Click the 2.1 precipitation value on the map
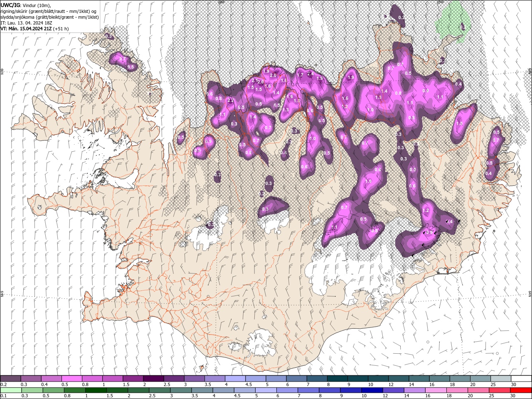The image size is (532, 399). [254, 80]
